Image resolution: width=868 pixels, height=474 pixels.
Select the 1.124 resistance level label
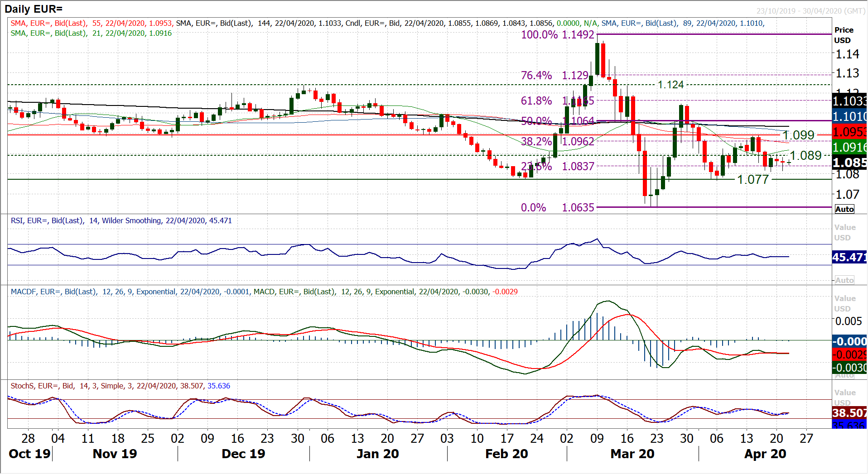pos(670,85)
